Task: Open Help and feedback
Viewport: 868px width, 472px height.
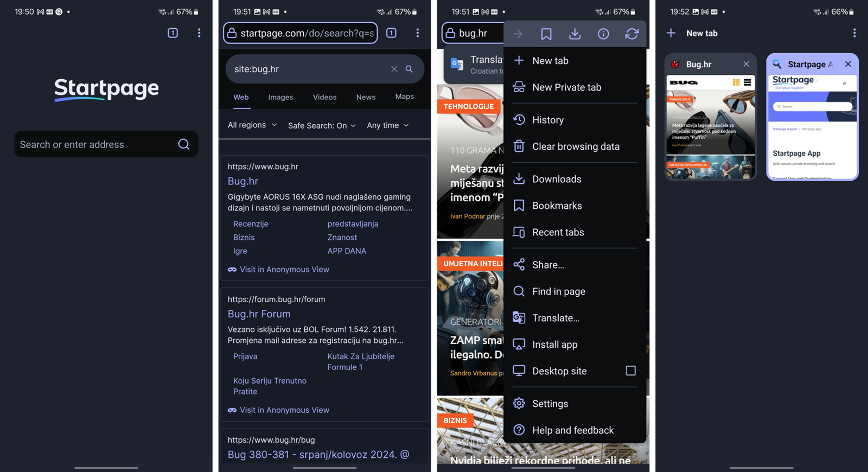Action: tap(575, 430)
